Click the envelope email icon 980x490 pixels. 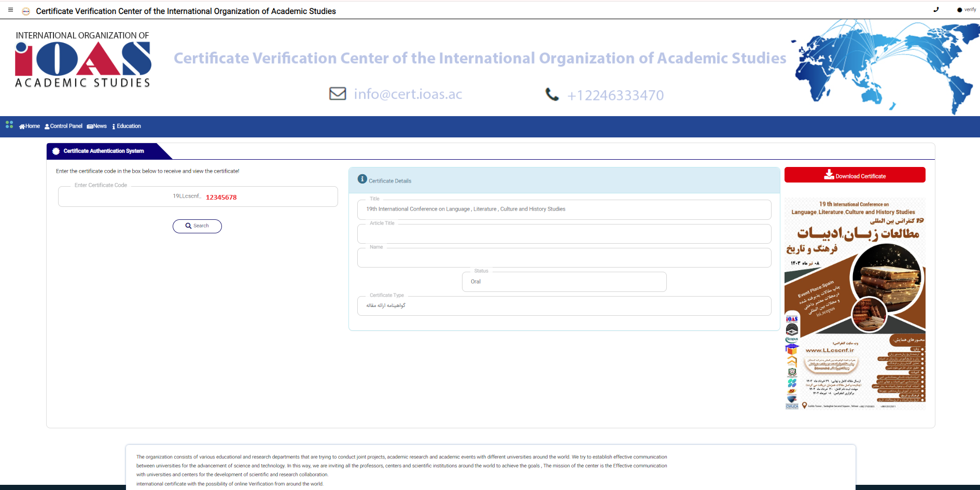[x=338, y=93]
